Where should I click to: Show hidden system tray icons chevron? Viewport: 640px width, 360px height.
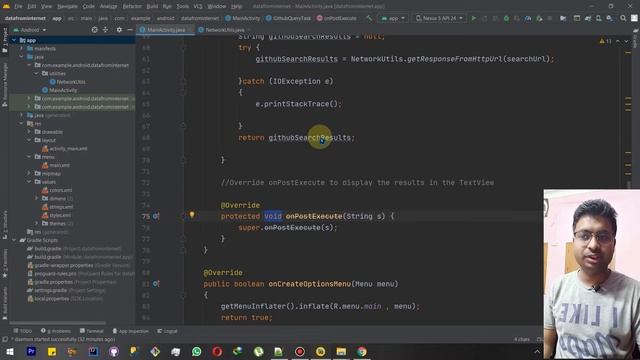click(x=537, y=351)
